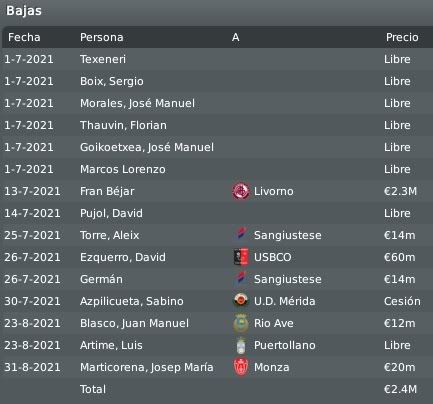This screenshot has height=404, width=433.
Task: Open player profile for Thauvin, Florian
Action: pos(123,125)
